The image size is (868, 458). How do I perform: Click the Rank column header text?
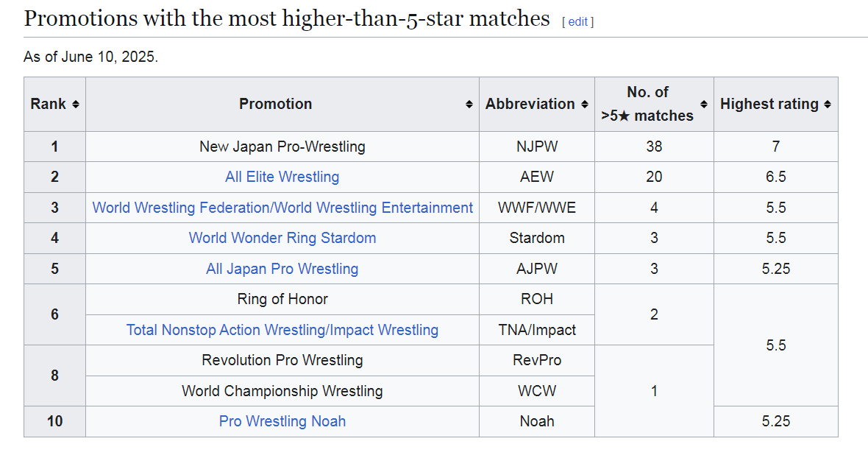pos(49,104)
